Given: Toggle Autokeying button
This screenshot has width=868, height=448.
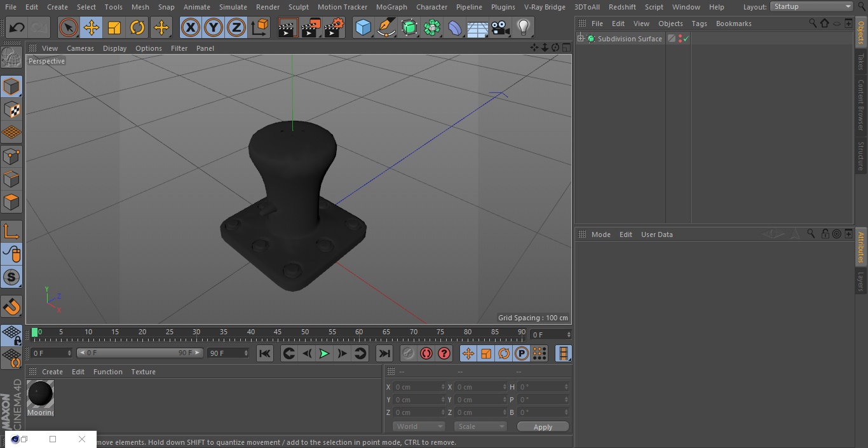Looking at the screenshot, I should point(426,353).
